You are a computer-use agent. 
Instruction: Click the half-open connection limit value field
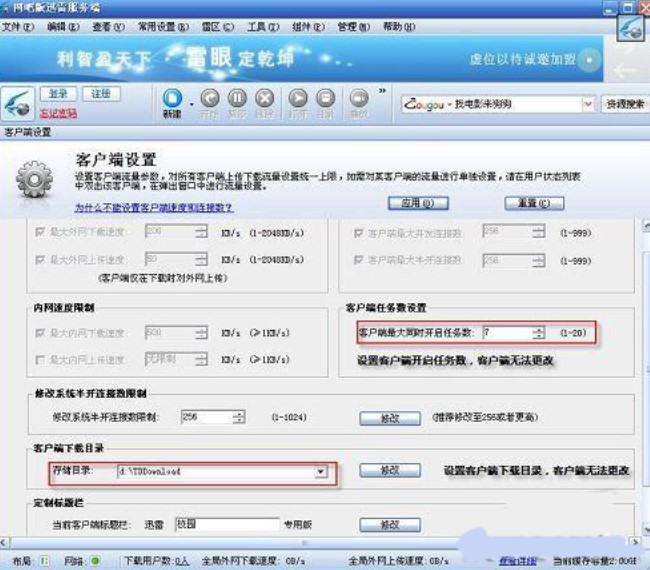pyautogui.click(x=206, y=417)
